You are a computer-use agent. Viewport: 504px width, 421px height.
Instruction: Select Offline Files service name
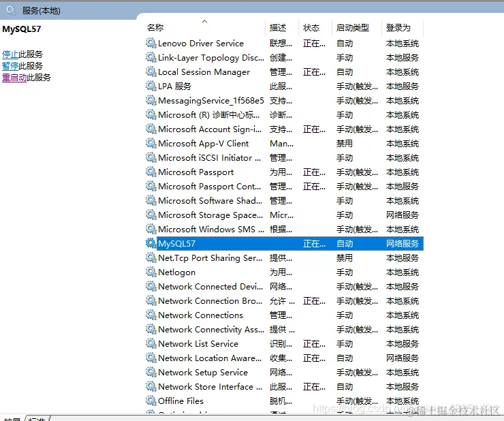click(180, 401)
